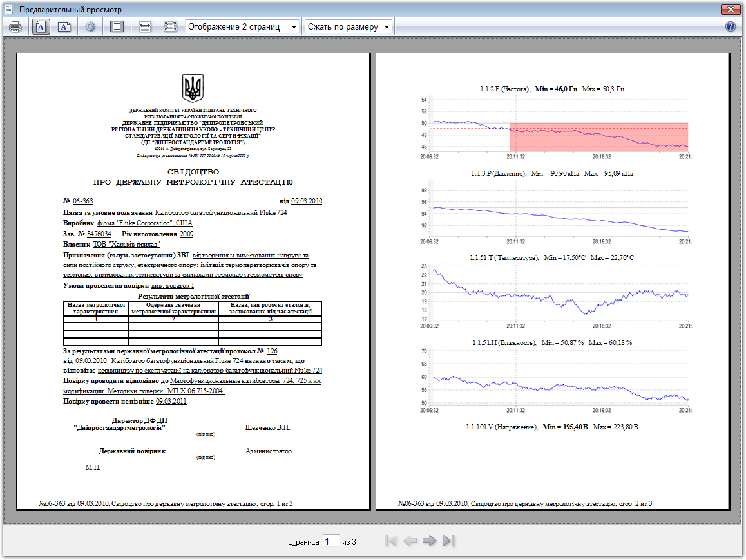Switch to landscape page orientation

tap(64, 26)
